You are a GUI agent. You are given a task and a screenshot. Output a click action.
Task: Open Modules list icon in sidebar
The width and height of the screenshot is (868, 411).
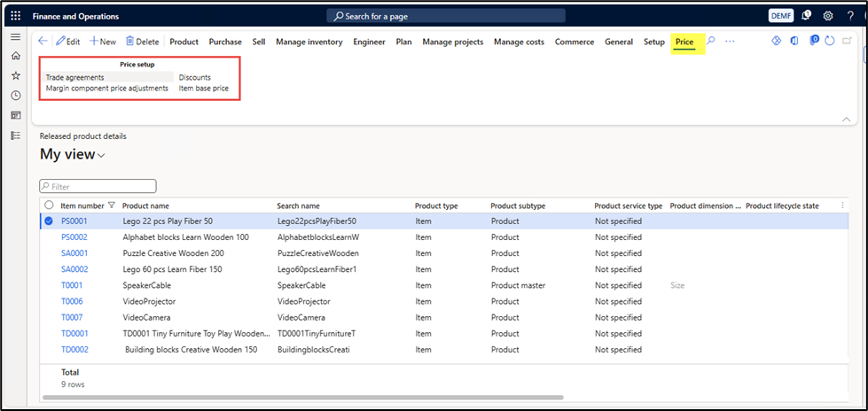(x=15, y=135)
